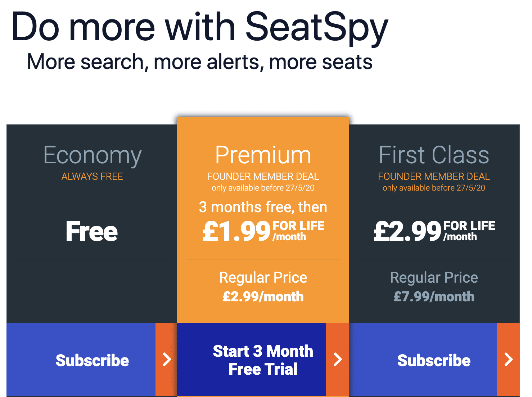
Task: Click the ALWAYS FREE label
Action: (x=92, y=177)
